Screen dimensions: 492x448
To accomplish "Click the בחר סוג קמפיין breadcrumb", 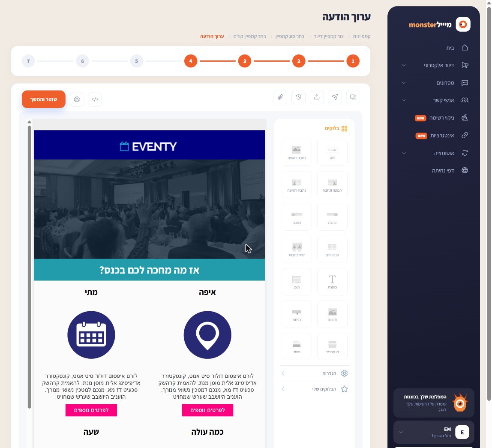I will 290,36.
